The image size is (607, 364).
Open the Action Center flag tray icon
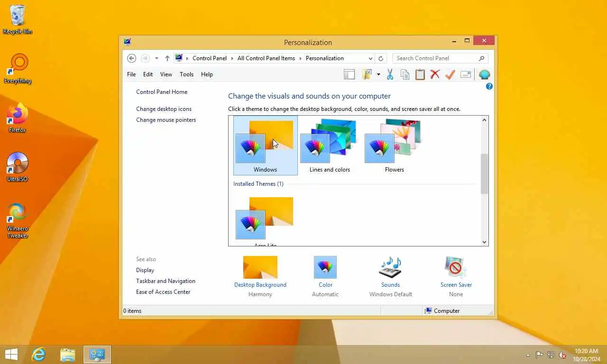click(x=540, y=355)
